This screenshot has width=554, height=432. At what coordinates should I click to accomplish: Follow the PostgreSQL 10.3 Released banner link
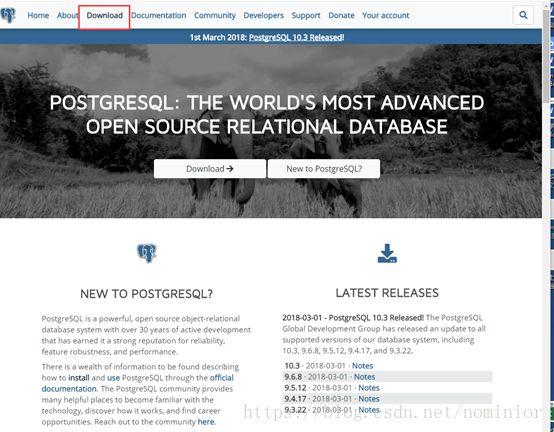tap(296, 37)
